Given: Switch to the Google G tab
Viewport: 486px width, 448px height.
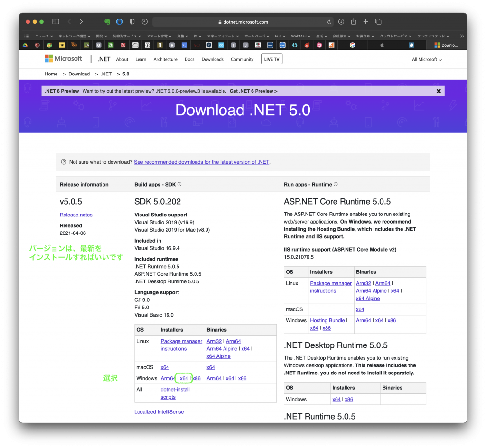Looking at the screenshot, I should coord(353,45).
